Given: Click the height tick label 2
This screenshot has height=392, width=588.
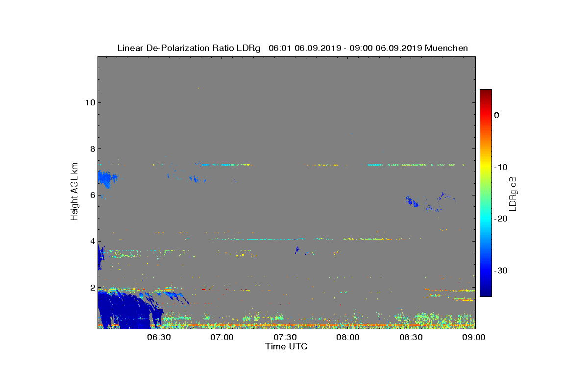Looking at the screenshot, I should click(92, 288).
